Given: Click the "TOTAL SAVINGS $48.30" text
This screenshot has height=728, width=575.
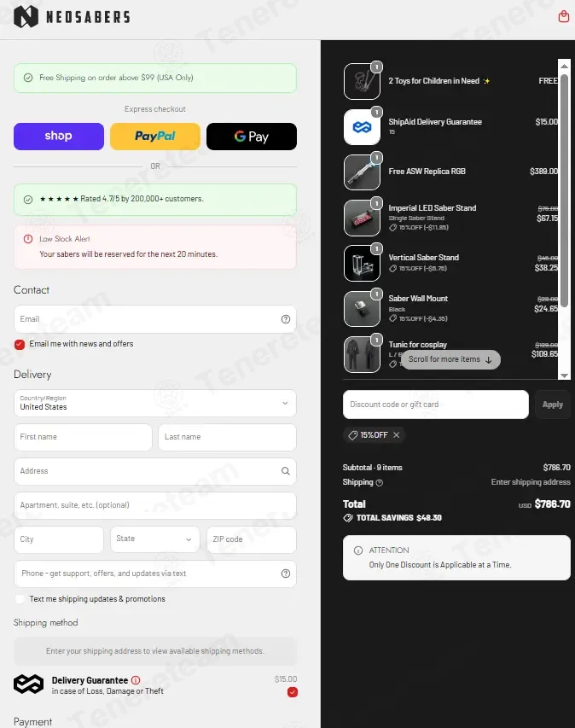Looking at the screenshot, I should pyautogui.click(x=398, y=518).
